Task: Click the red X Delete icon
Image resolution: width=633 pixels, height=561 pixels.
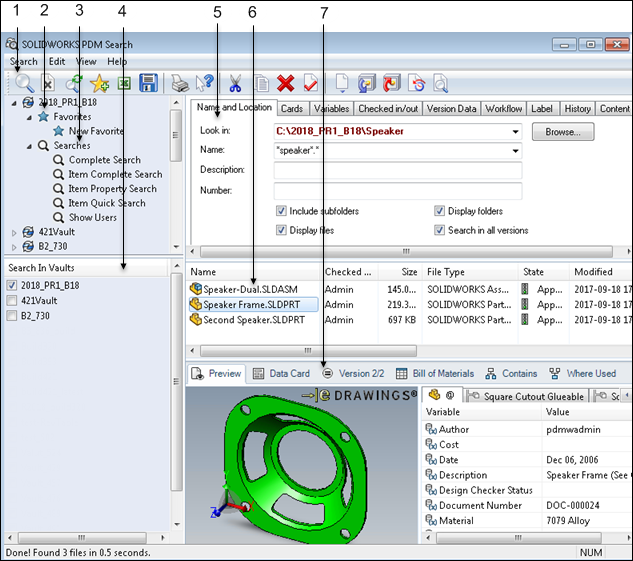Action: 285,85
